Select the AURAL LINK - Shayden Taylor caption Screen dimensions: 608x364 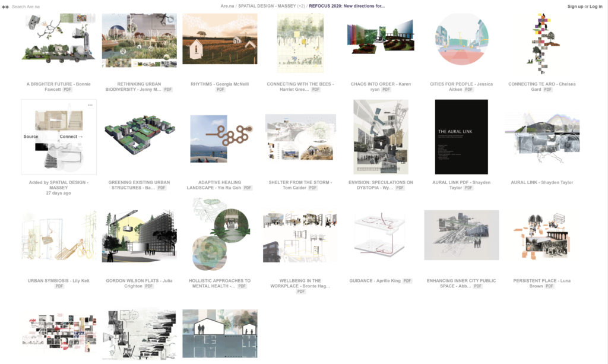pos(541,182)
